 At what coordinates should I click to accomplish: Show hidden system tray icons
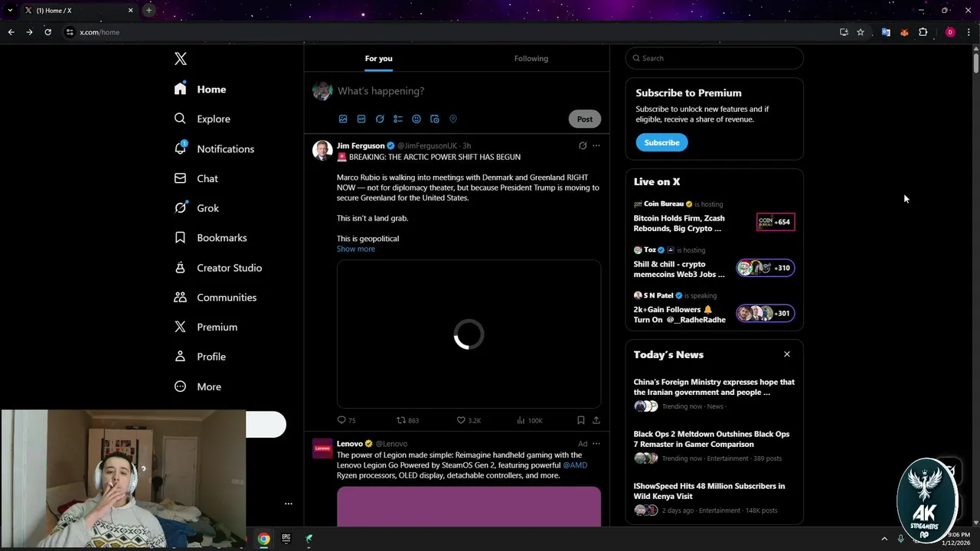(884, 539)
